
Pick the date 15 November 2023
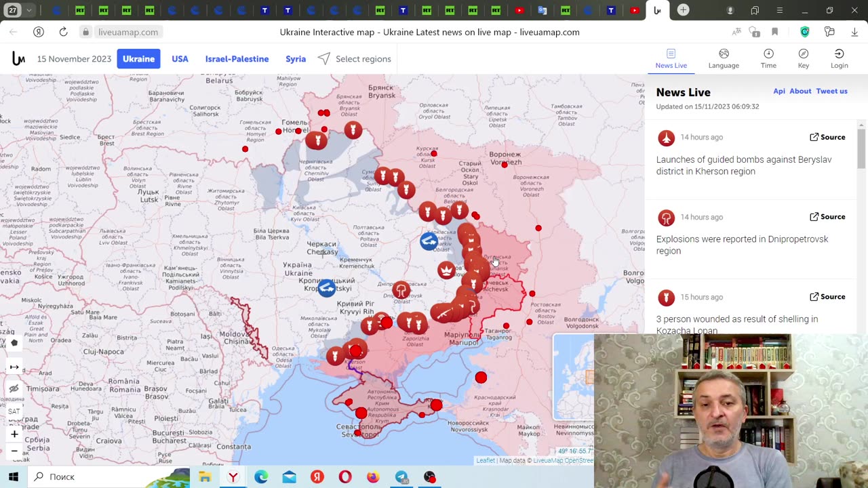pos(74,59)
